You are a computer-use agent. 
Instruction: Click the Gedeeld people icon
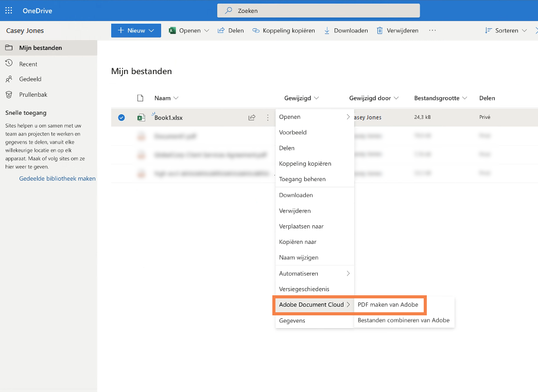pos(9,79)
